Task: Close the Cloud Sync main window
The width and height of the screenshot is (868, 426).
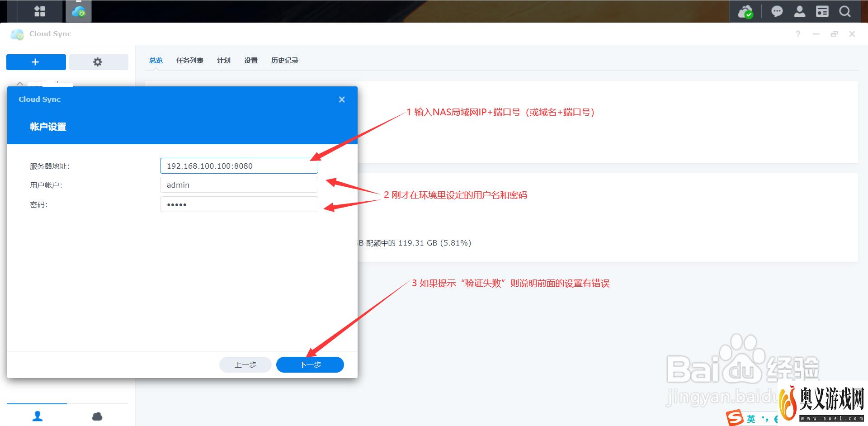Action: (852, 34)
